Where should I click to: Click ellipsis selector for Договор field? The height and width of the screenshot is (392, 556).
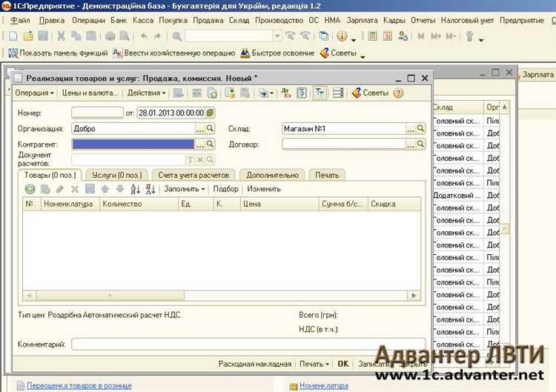pyautogui.click(x=411, y=144)
